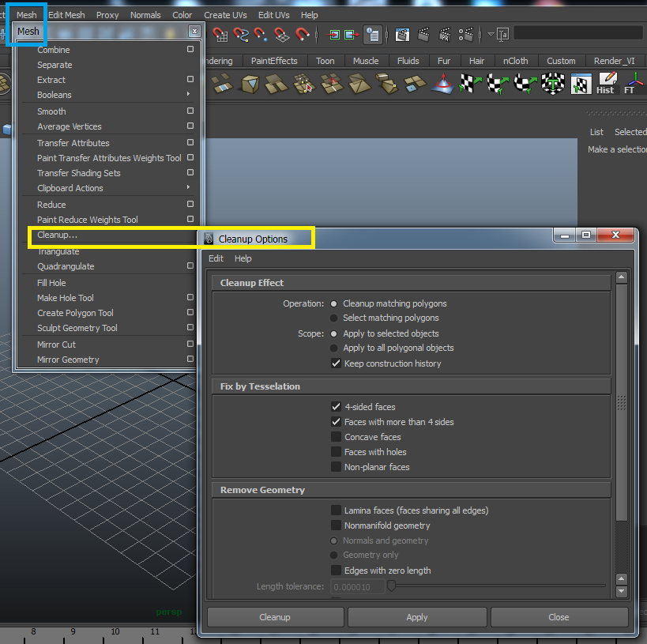647x644 pixels.
Task: Select the Select matching polygons radio button
Action: click(334, 318)
